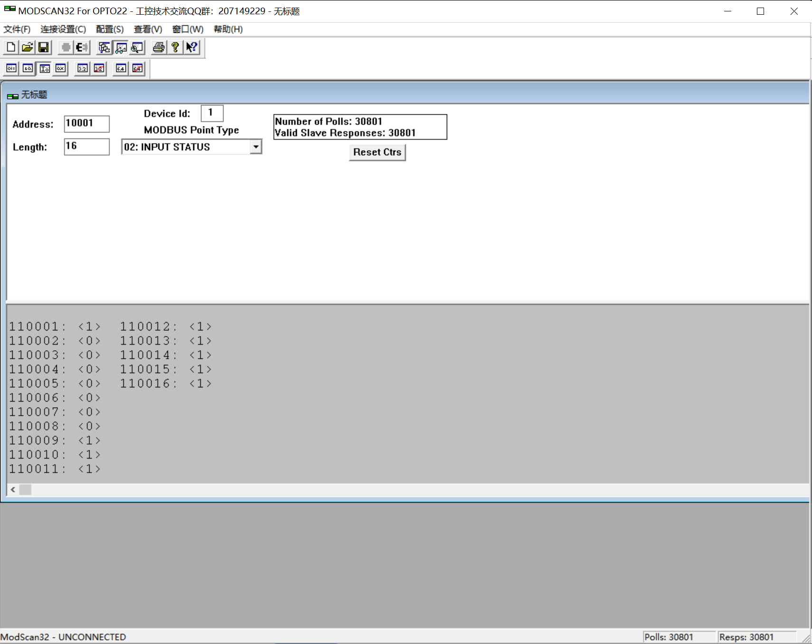The image size is (812, 644).
Task: Open the 连接设置(C) menu
Action: pyautogui.click(x=62, y=29)
